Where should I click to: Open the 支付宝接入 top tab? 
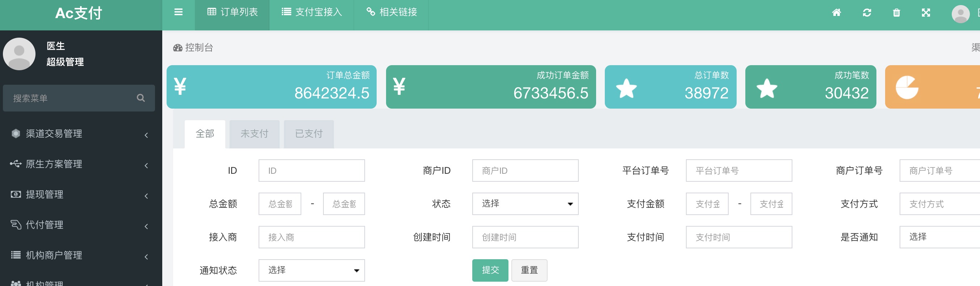(311, 15)
